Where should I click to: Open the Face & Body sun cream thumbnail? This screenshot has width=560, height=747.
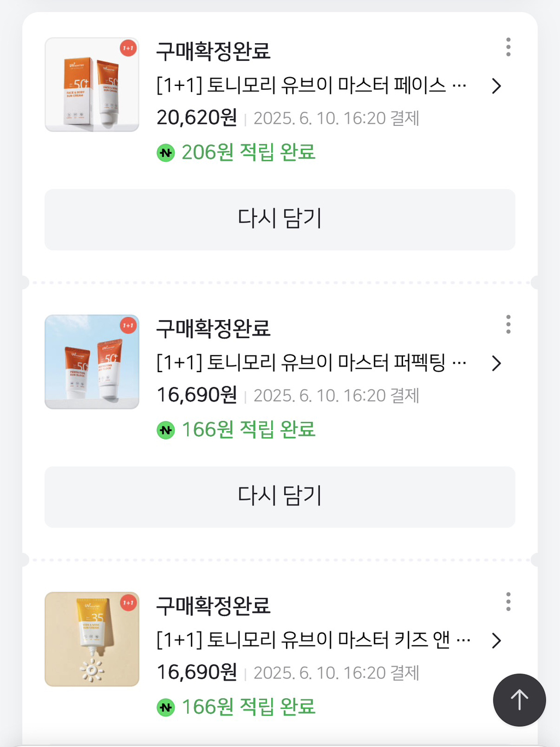tap(92, 84)
